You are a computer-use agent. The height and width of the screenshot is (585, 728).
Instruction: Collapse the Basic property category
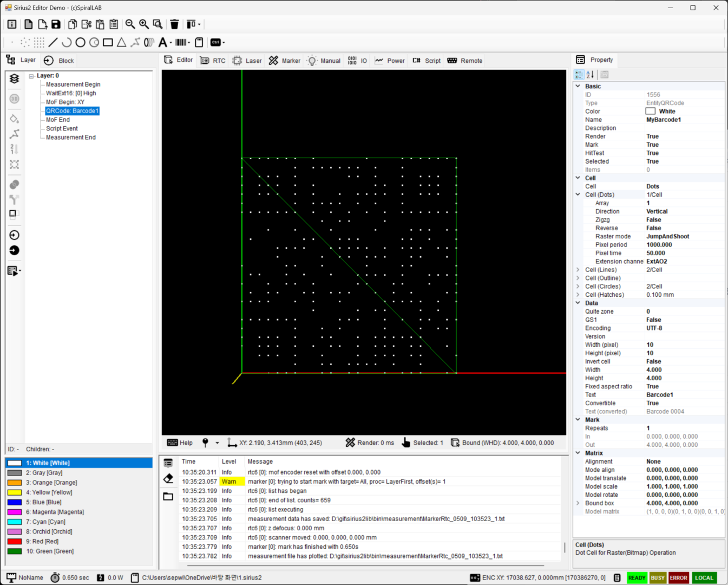pos(578,86)
